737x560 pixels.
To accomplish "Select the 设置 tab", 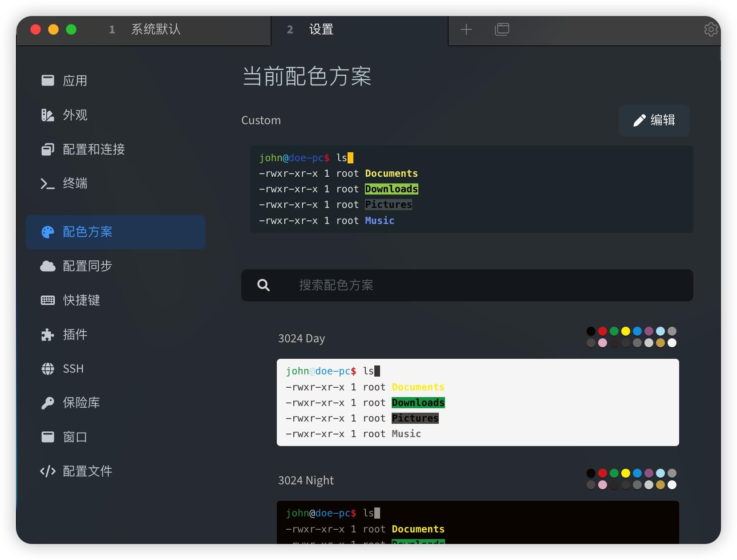I will coord(321,30).
